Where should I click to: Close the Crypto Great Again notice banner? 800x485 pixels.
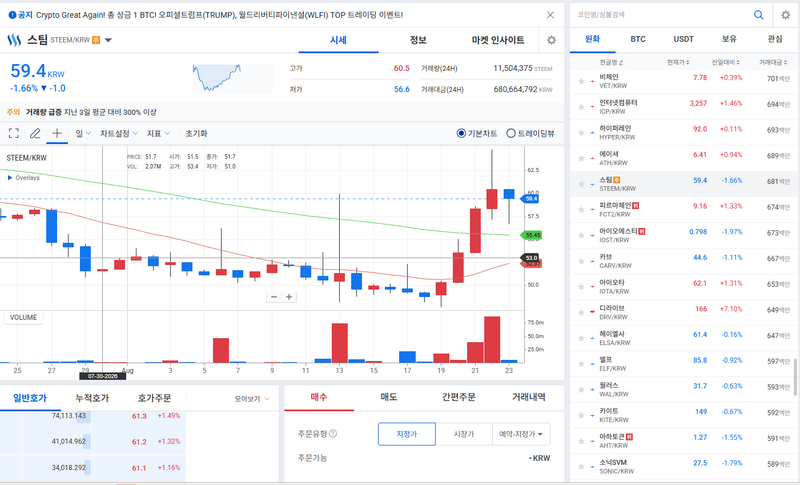pyautogui.click(x=550, y=15)
